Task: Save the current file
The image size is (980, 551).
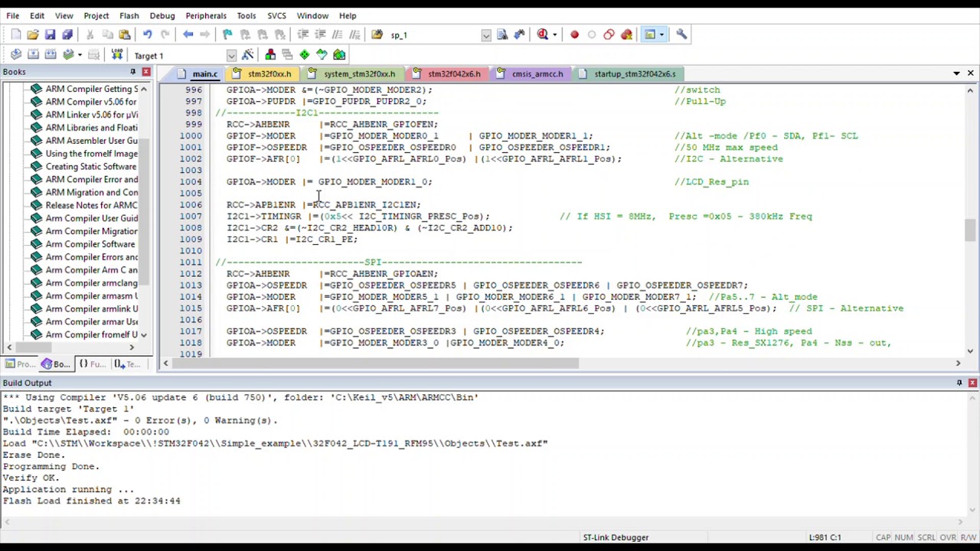Action: [50, 34]
